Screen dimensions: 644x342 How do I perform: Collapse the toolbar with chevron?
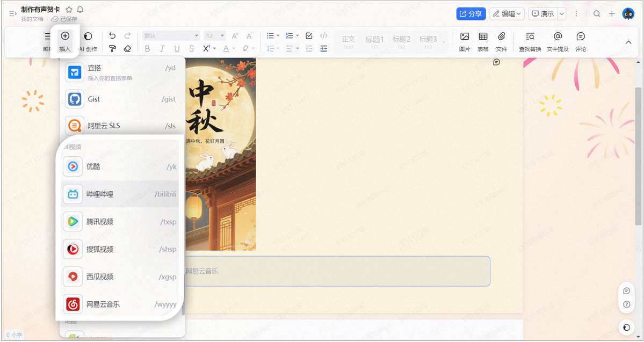(628, 42)
